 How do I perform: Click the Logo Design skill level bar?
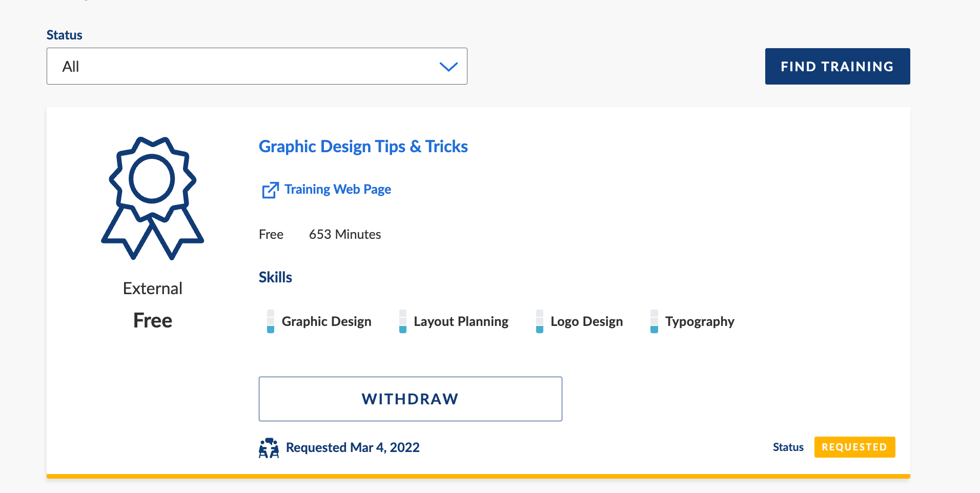coord(540,321)
